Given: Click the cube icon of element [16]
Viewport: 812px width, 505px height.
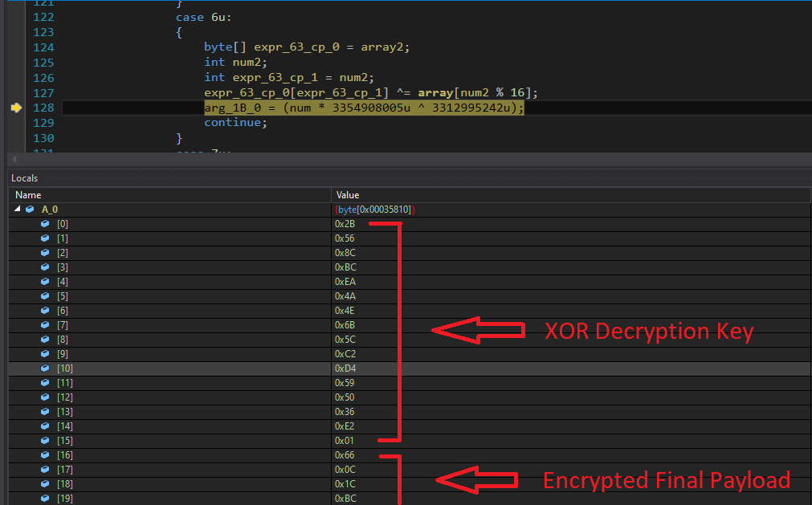Looking at the screenshot, I should (x=45, y=455).
